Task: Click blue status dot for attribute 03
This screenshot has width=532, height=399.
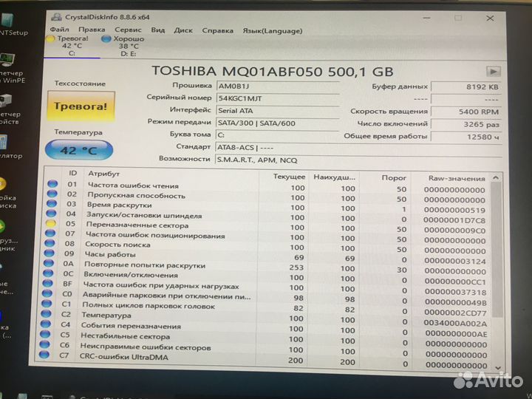Action: [x=52, y=204]
